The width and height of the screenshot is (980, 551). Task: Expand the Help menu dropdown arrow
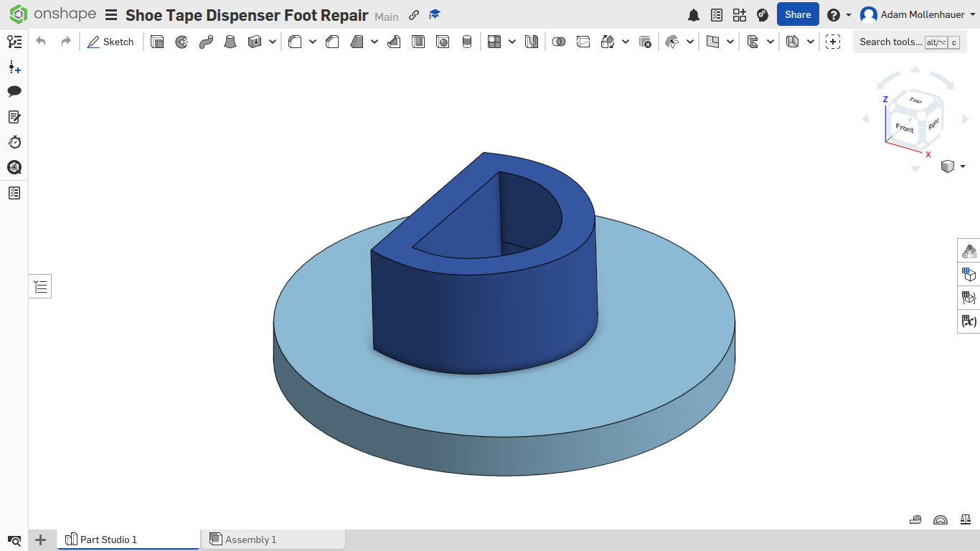click(849, 15)
